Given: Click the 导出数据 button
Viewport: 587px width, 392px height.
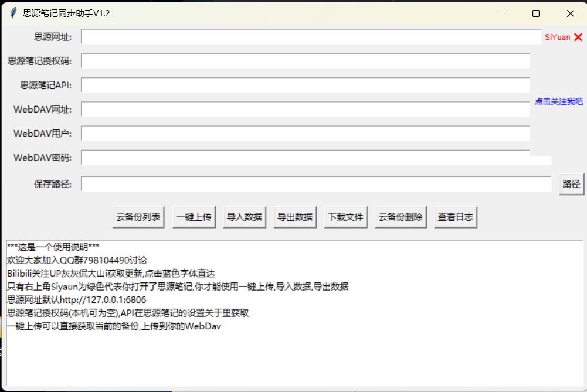Looking at the screenshot, I should click(x=295, y=217).
